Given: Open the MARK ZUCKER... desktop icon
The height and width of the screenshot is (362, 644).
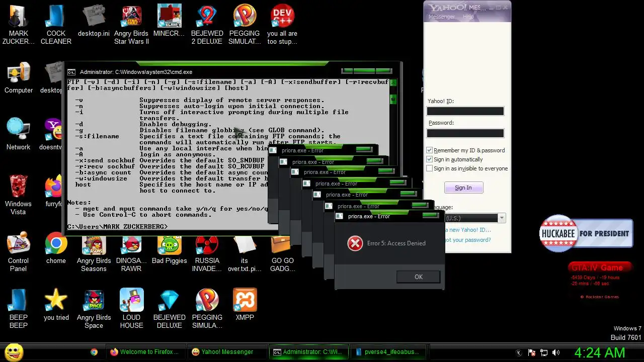Looking at the screenshot, I should pos(19,25).
